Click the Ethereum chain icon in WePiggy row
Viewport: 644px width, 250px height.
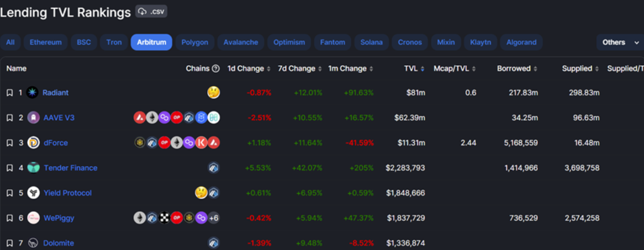[140, 218]
